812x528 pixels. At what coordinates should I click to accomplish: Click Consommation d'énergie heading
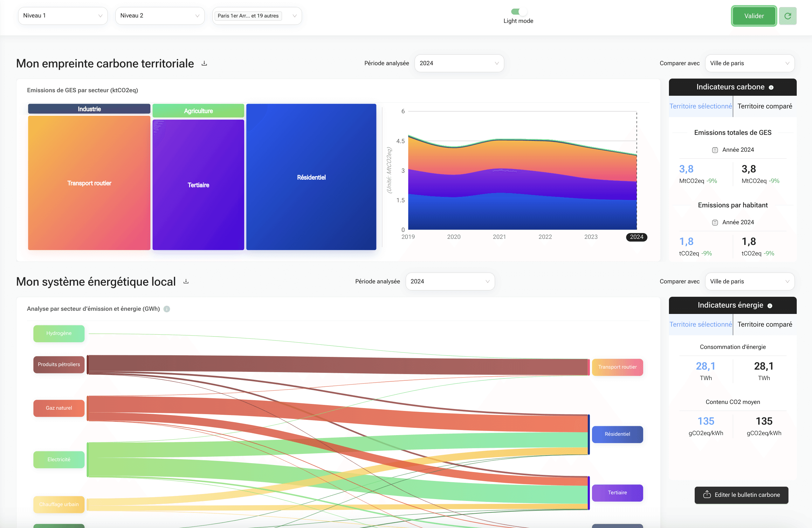(x=733, y=347)
